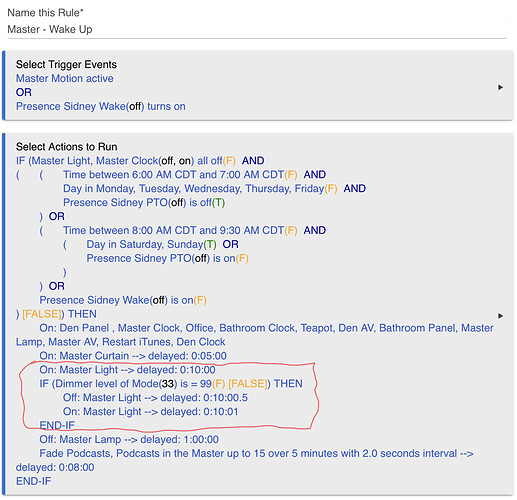The image size is (517, 500).
Task: Select IF Dimmer level of Mode is = 99 line
Action: (171, 384)
